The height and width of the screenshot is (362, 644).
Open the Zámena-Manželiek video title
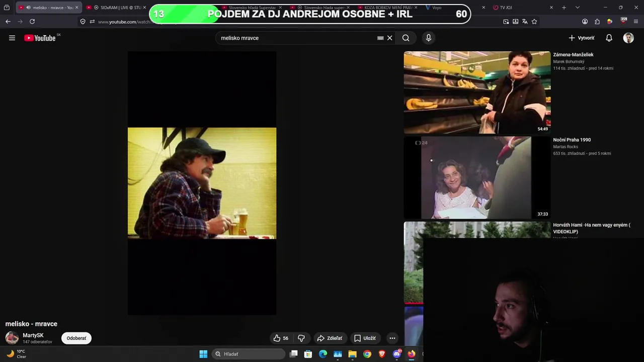pos(573,55)
